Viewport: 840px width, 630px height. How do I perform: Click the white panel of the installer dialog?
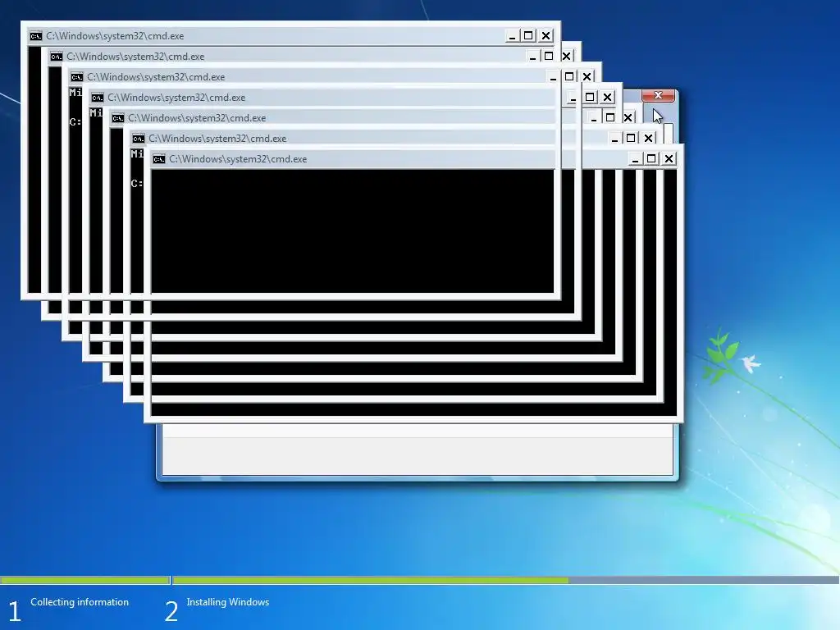tap(418, 449)
